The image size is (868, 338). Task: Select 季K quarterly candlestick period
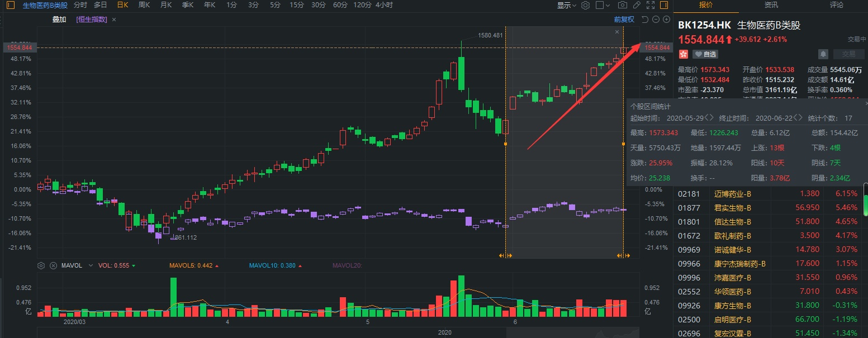coord(188,5)
